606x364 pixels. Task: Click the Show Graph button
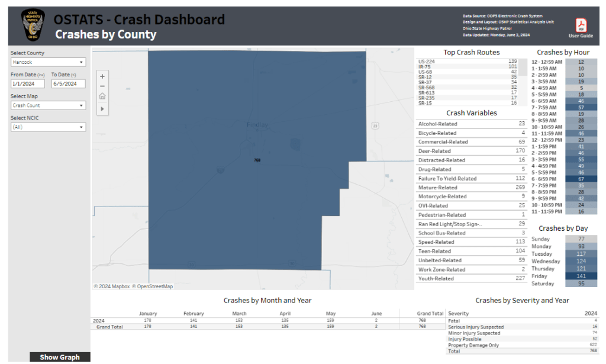[60, 357]
